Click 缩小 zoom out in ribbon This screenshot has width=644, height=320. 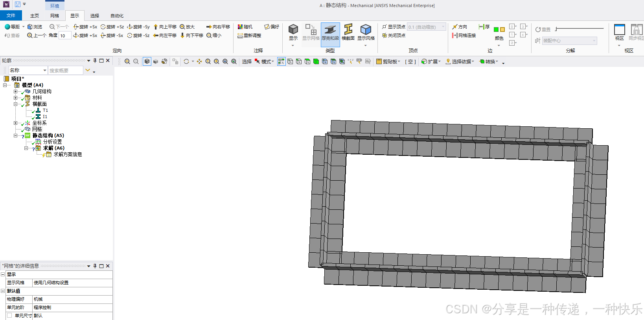(x=214, y=35)
